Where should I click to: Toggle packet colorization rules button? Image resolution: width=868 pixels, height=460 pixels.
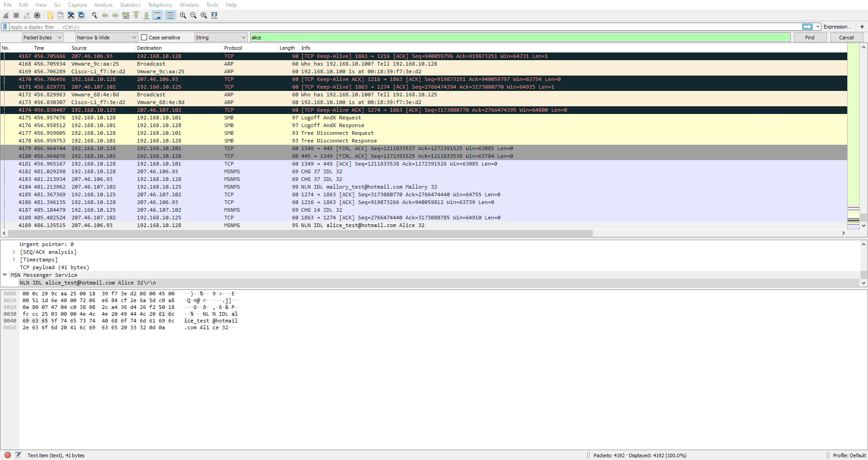170,15
